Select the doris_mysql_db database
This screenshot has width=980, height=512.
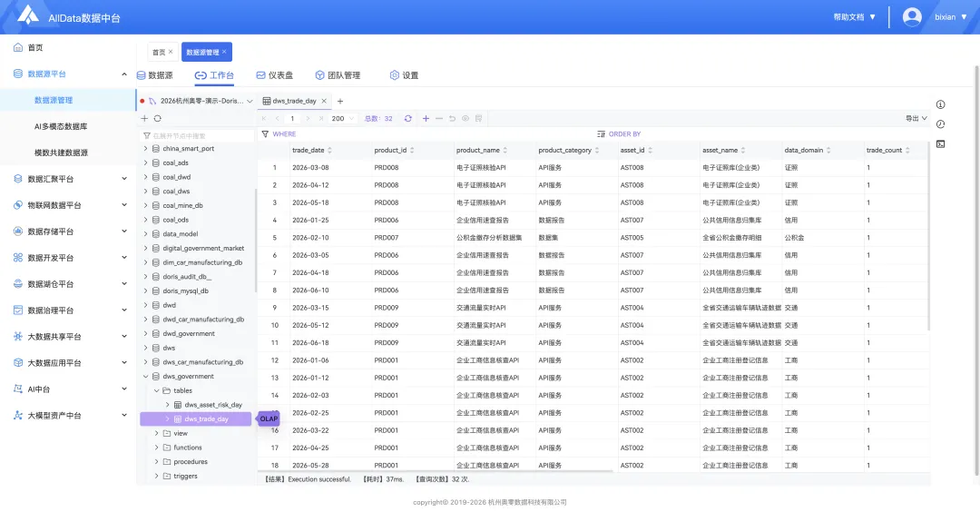pos(186,291)
